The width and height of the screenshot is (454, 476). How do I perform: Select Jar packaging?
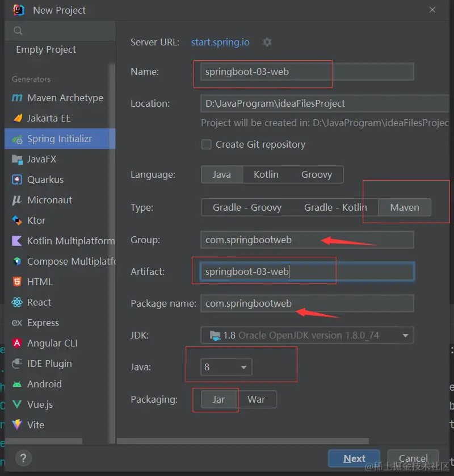pyautogui.click(x=218, y=399)
